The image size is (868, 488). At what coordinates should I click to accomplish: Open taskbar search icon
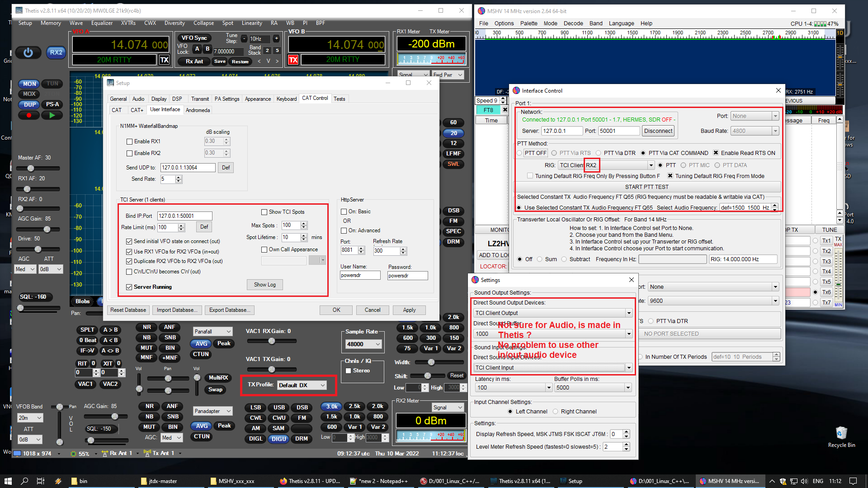[x=24, y=481]
